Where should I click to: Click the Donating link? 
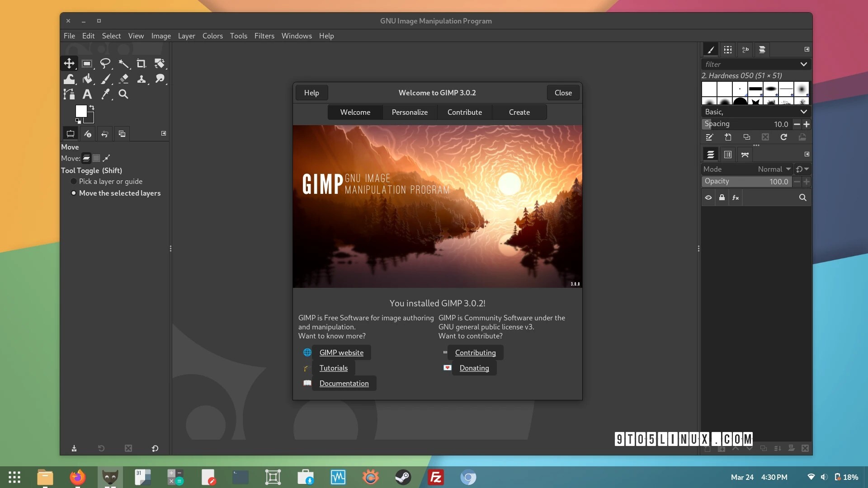[x=474, y=368]
